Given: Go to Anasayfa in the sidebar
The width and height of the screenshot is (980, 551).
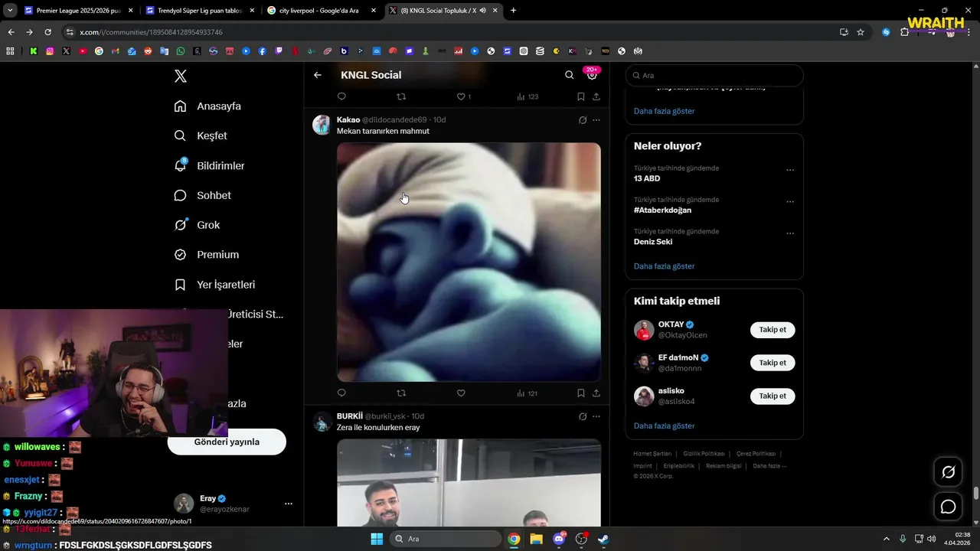Looking at the screenshot, I should (207, 106).
